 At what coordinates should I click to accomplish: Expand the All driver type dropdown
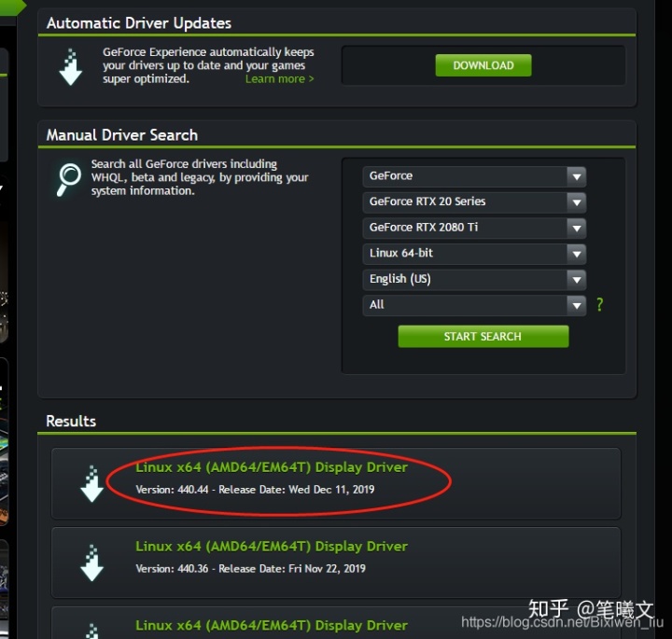pyautogui.click(x=474, y=305)
